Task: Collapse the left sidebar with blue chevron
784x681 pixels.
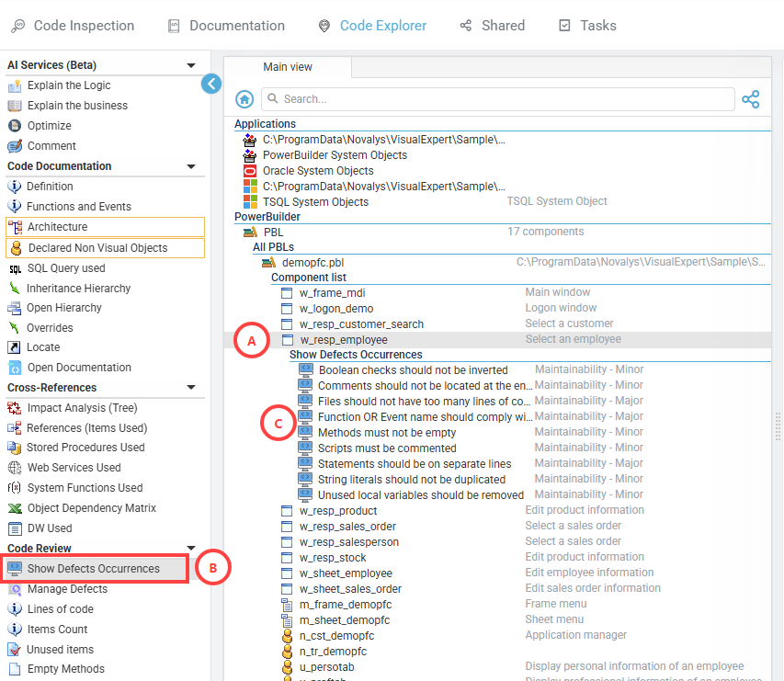Action: point(211,84)
